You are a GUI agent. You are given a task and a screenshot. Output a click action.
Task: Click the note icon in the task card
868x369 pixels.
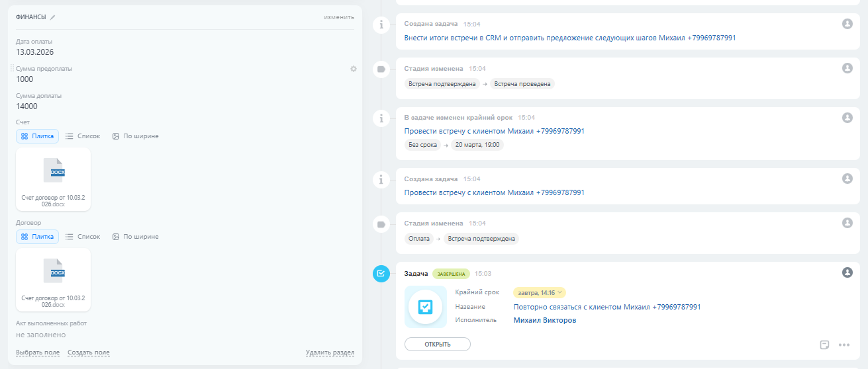click(x=824, y=345)
